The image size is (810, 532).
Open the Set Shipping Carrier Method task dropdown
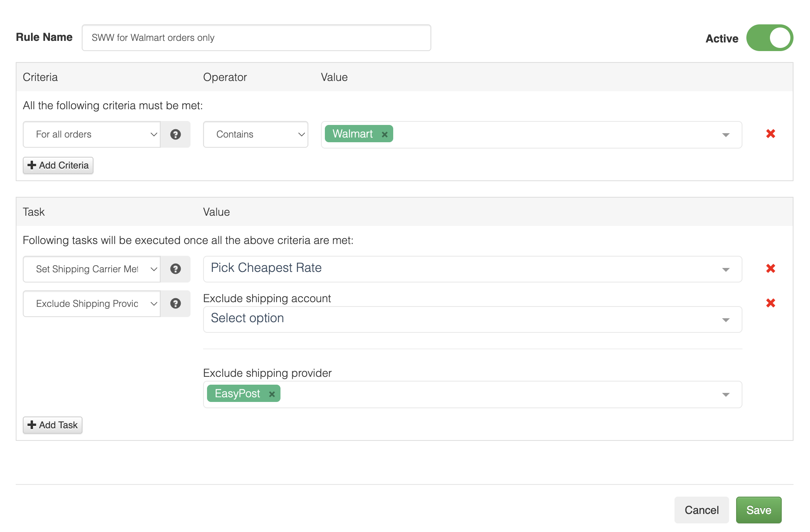pos(92,269)
